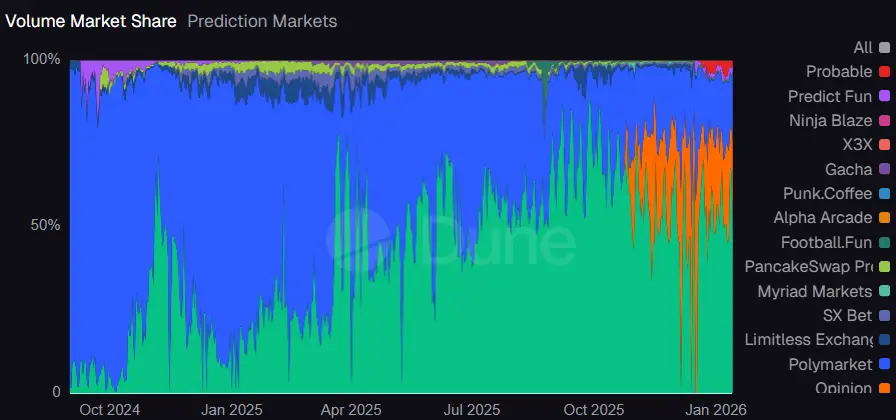The width and height of the screenshot is (896, 420).
Task: Click the Jul 2025 x-axis label
Action: (x=471, y=410)
